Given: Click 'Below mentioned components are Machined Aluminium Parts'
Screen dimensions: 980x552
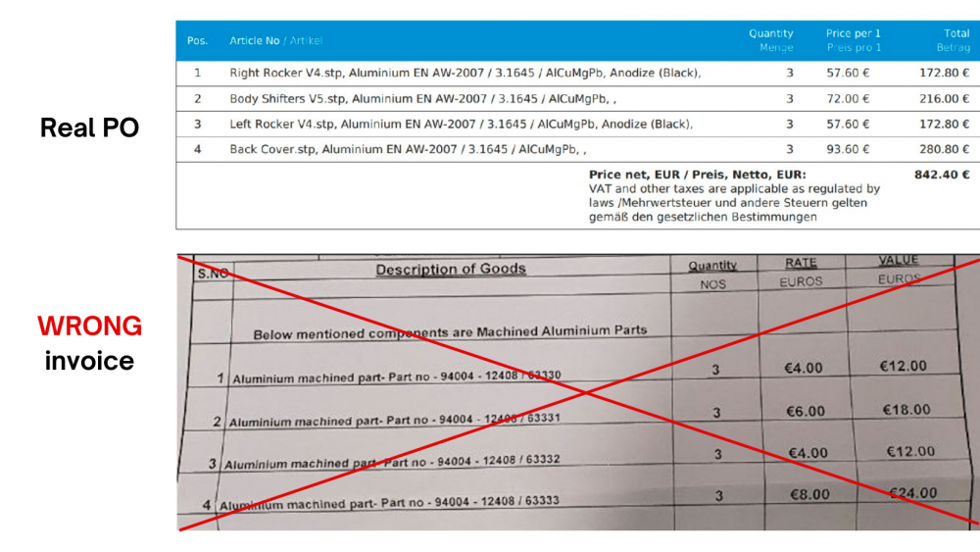Looking at the screenshot, I should (x=450, y=332).
